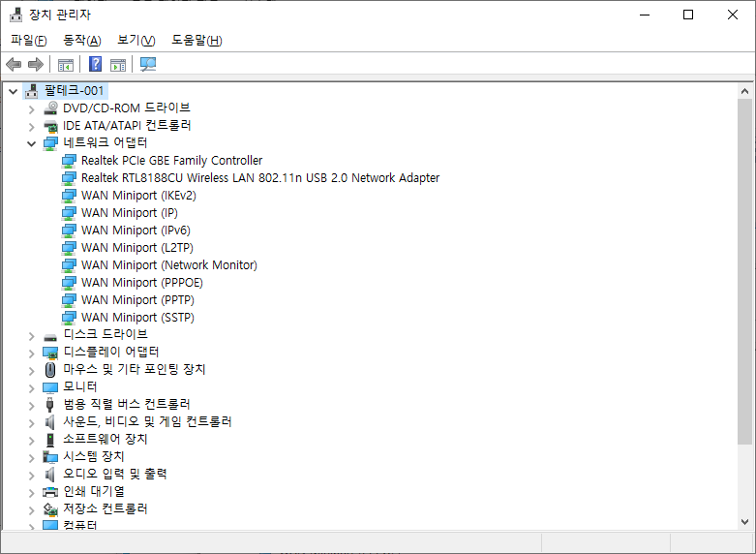
Task: Click the 팔테크-001 label
Action: pos(75,91)
